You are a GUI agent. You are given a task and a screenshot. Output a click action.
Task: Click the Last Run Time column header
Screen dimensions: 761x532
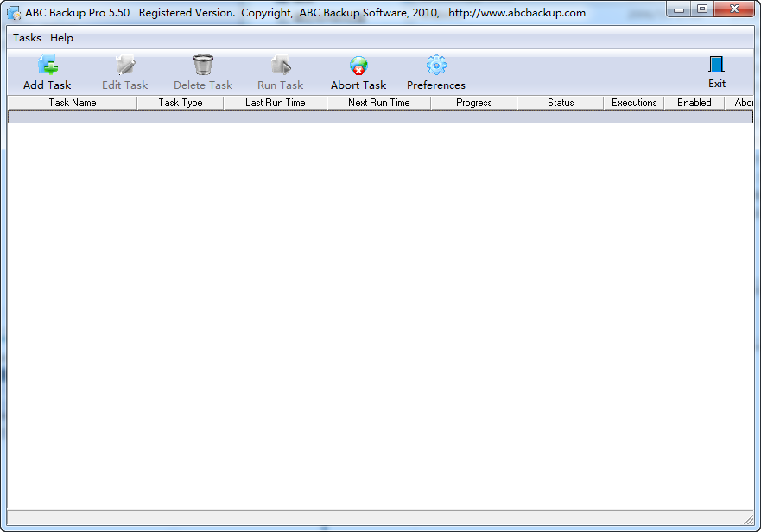click(276, 103)
